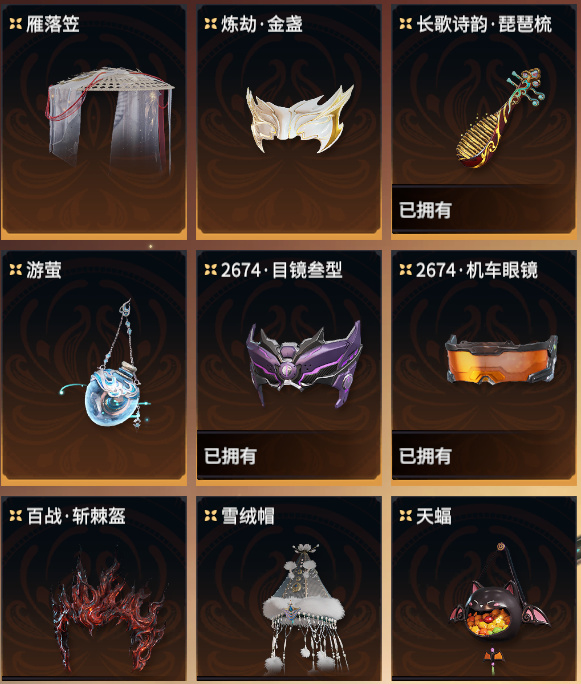Image resolution: width=581 pixels, height=684 pixels.
Task: Click the 游萤 name label
Action: pos(44,270)
